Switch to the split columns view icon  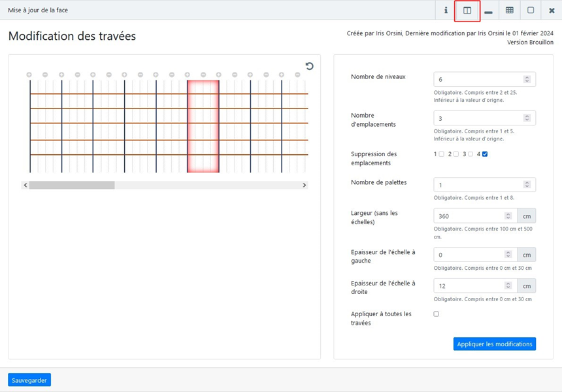[x=467, y=10]
